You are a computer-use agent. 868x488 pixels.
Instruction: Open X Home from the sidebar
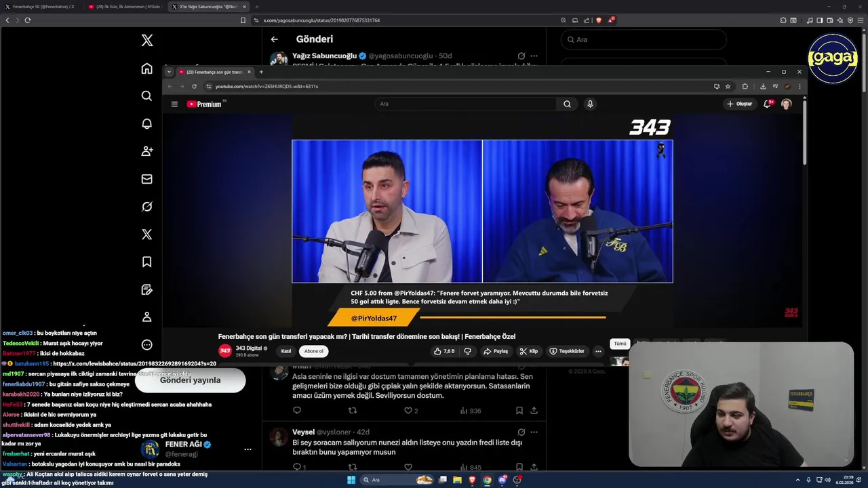click(x=147, y=68)
